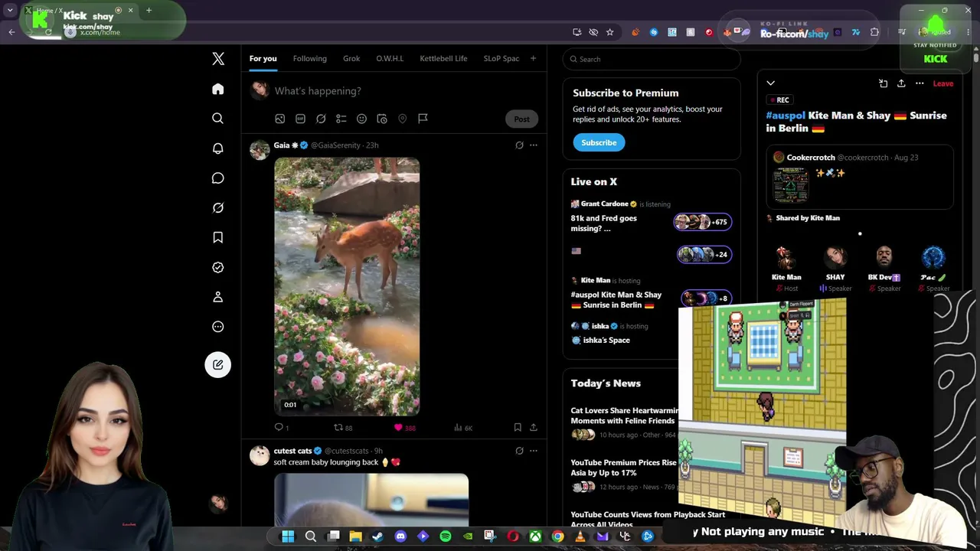Open the O.W.H.L tab
The width and height of the screenshot is (980, 551).
coord(390,59)
